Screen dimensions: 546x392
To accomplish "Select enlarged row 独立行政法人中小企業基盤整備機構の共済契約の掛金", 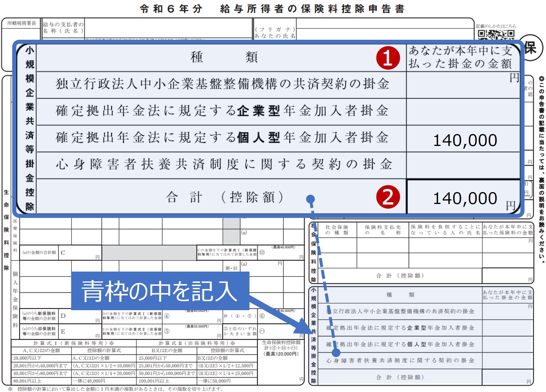I will pos(222,84).
